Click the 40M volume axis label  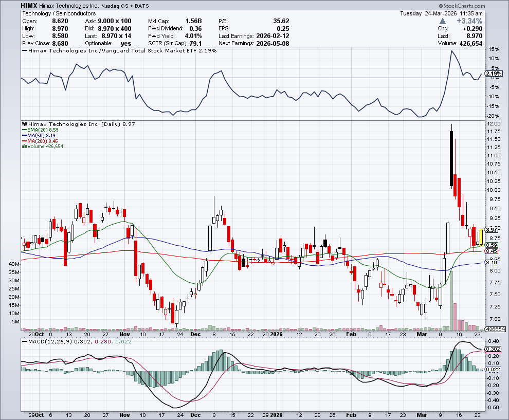[x=14, y=264]
